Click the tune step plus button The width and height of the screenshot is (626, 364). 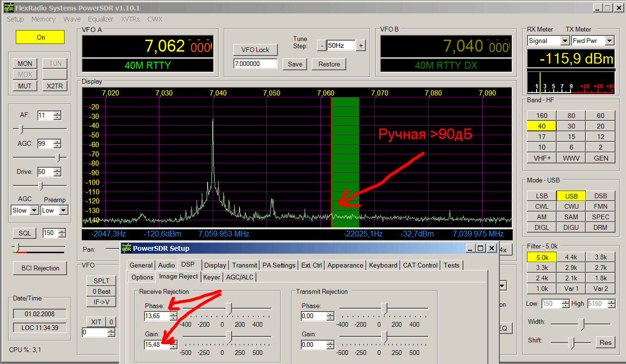point(361,46)
